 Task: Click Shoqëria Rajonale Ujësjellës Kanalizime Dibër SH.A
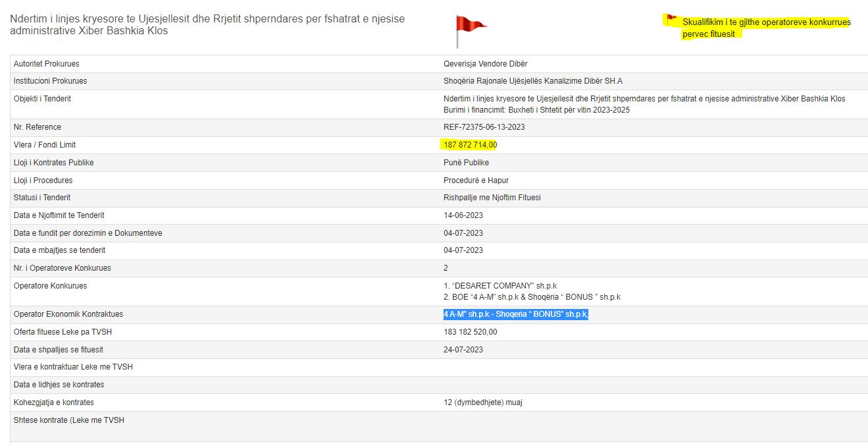533,81
